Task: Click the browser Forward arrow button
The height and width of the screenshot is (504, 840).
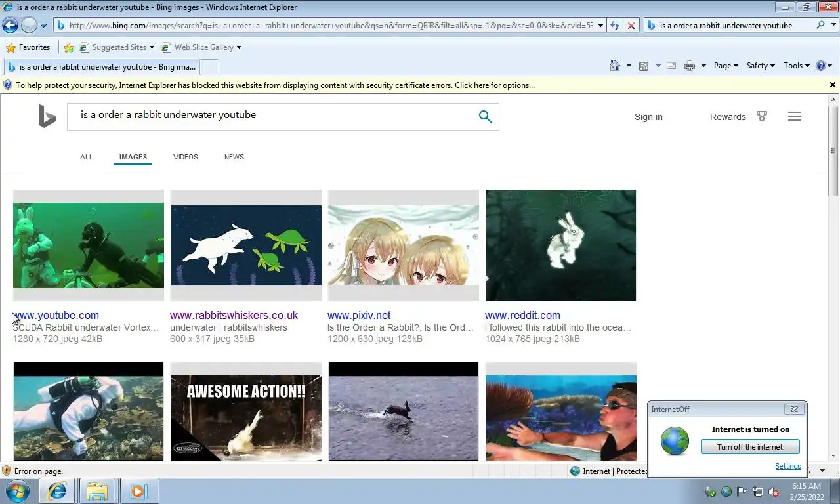Action: pos(29,26)
